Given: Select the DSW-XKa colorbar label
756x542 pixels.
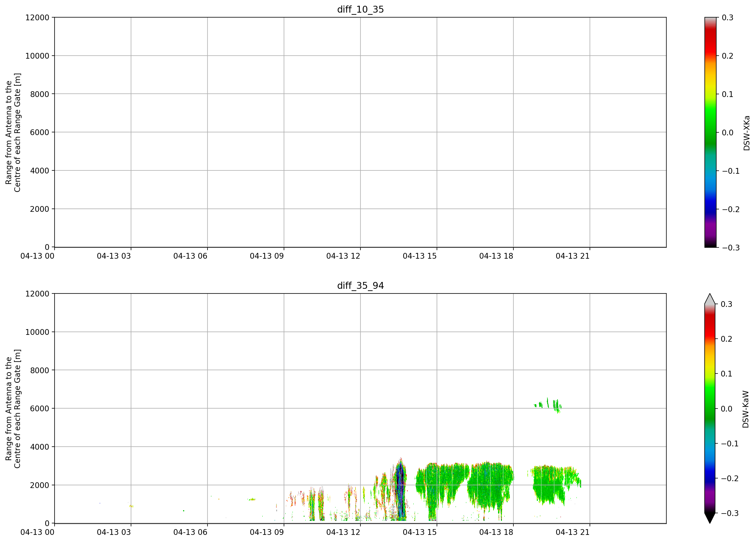Looking at the screenshot, I should [746, 133].
